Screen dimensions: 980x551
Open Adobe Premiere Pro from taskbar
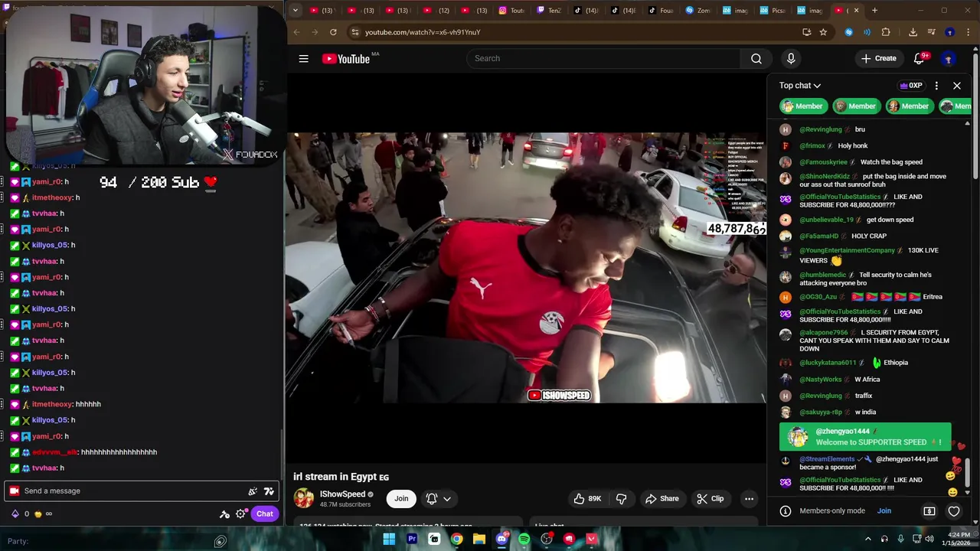[x=412, y=539]
